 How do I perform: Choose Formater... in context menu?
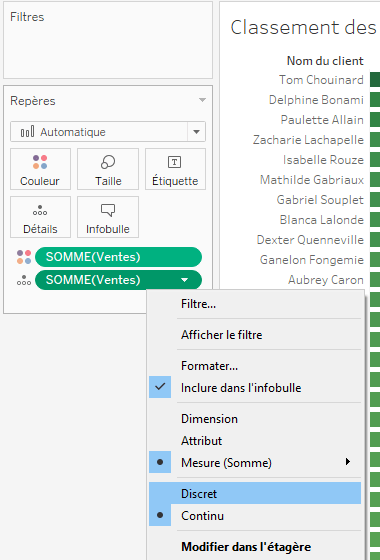pyautogui.click(x=255, y=366)
